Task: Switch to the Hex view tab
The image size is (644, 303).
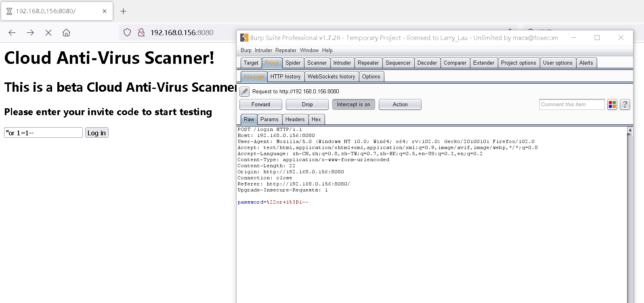Action: [x=316, y=120]
